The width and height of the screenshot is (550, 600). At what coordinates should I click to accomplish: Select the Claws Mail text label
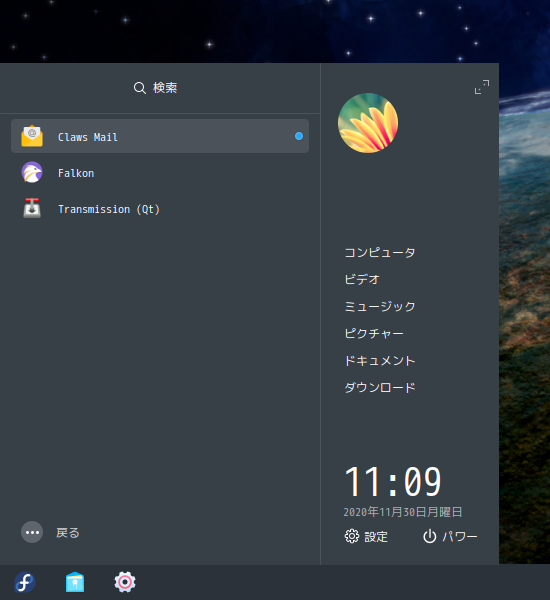[x=88, y=137]
